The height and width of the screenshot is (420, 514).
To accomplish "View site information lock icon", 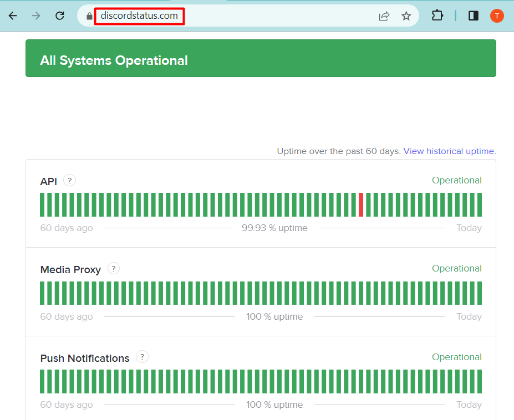I will click(x=89, y=16).
